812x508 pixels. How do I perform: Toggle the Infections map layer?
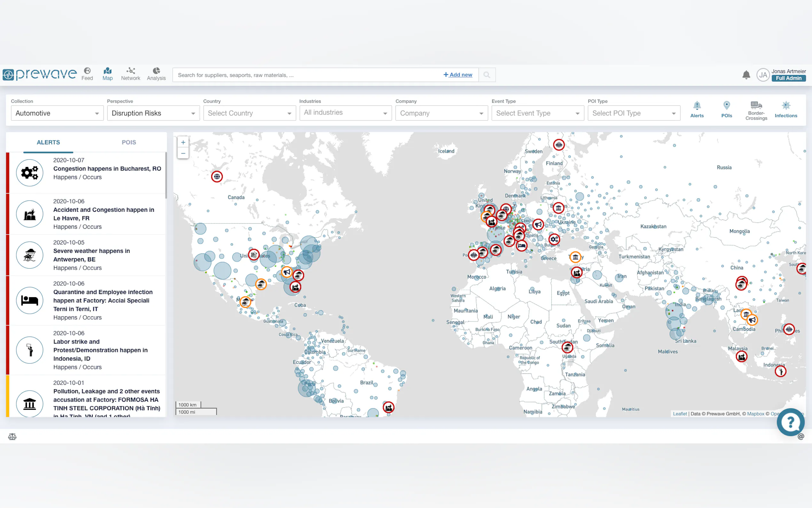785,109
